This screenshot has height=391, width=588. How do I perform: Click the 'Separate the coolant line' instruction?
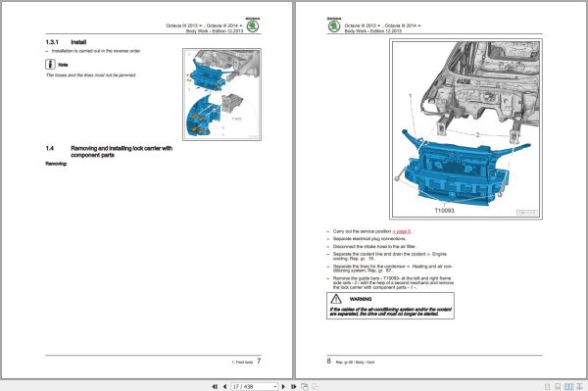(x=390, y=257)
